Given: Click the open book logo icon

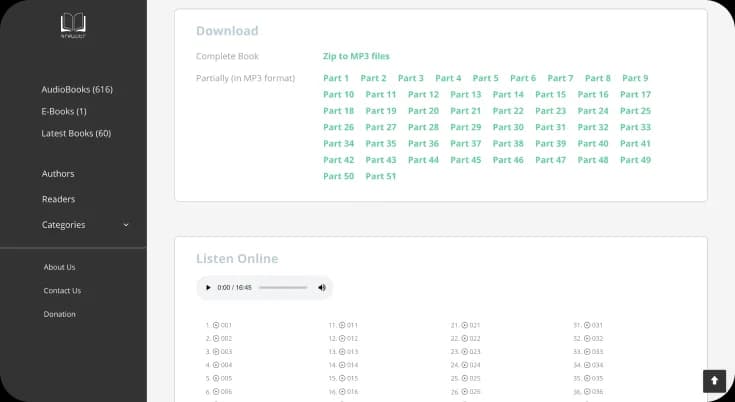Looking at the screenshot, I should [x=73, y=25].
